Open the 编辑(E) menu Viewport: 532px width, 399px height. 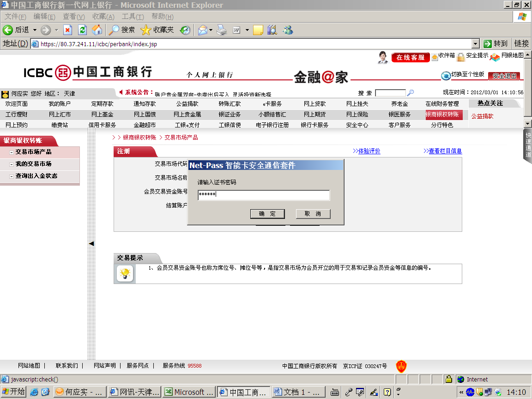[44, 17]
